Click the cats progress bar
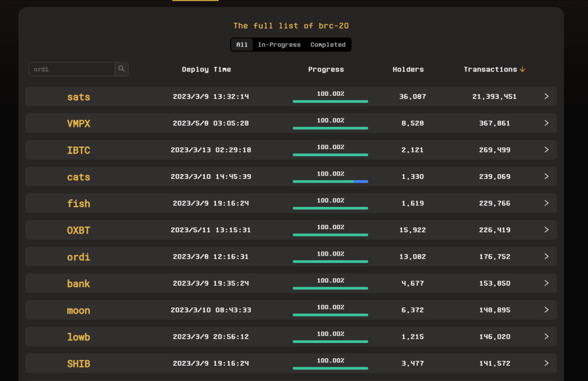The width and height of the screenshot is (588, 381). click(330, 182)
